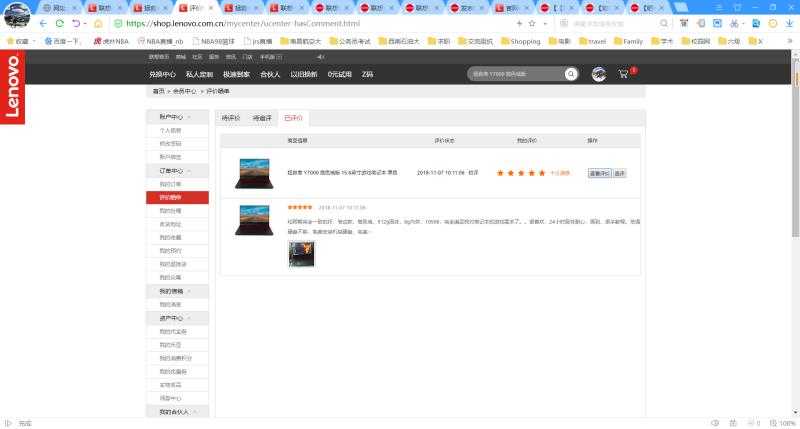Viewport: 800px width, 429px height.
Task: Show more bookmarks with the » chevron
Action: (790, 41)
